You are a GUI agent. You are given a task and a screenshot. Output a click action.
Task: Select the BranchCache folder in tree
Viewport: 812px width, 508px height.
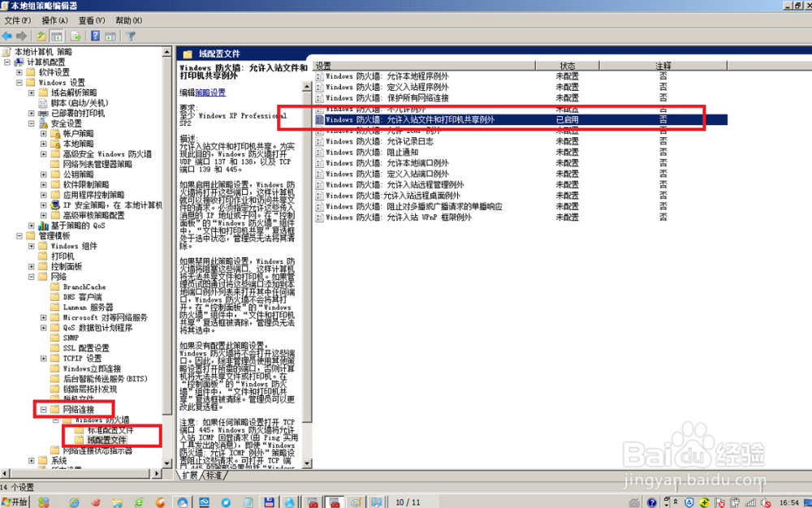tap(84, 287)
